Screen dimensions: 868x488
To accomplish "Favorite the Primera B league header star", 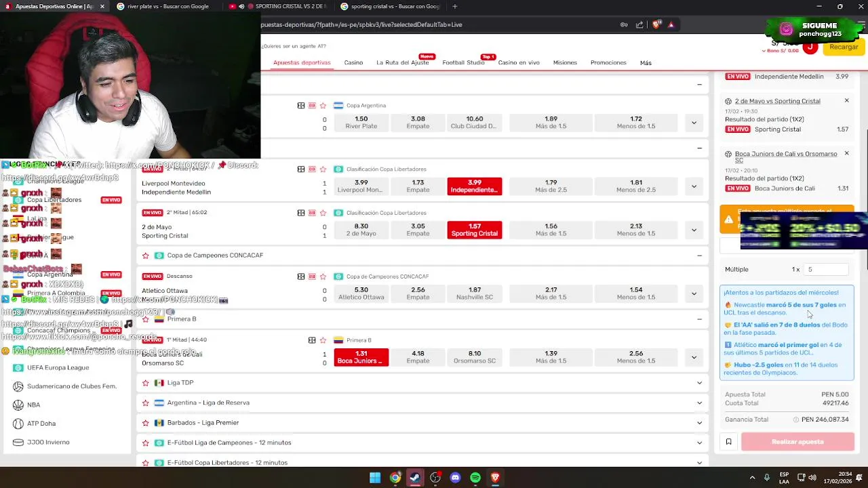I will point(145,319).
